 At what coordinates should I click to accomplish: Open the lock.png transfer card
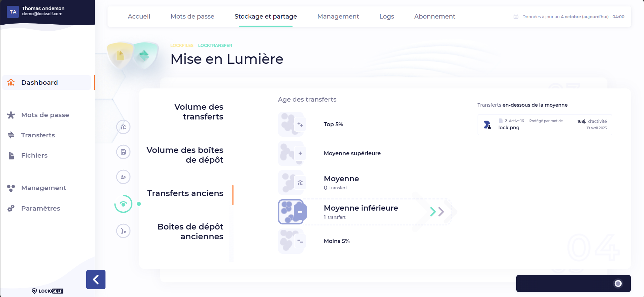coord(545,125)
